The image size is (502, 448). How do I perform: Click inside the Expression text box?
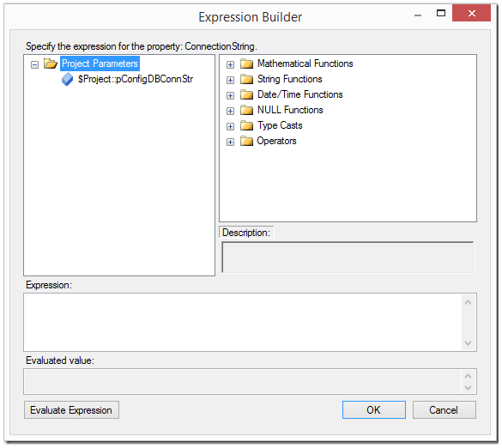tap(243, 323)
